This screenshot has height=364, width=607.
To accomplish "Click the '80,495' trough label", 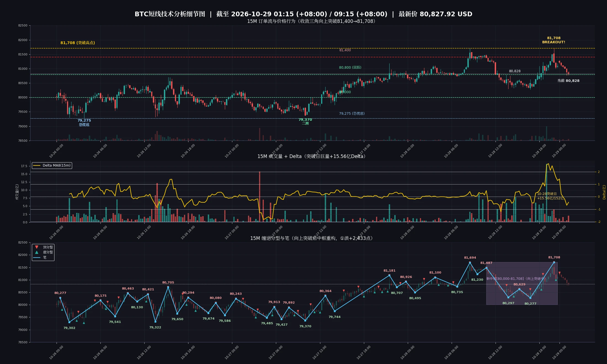I will pyautogui.click(x=415, y=298).
